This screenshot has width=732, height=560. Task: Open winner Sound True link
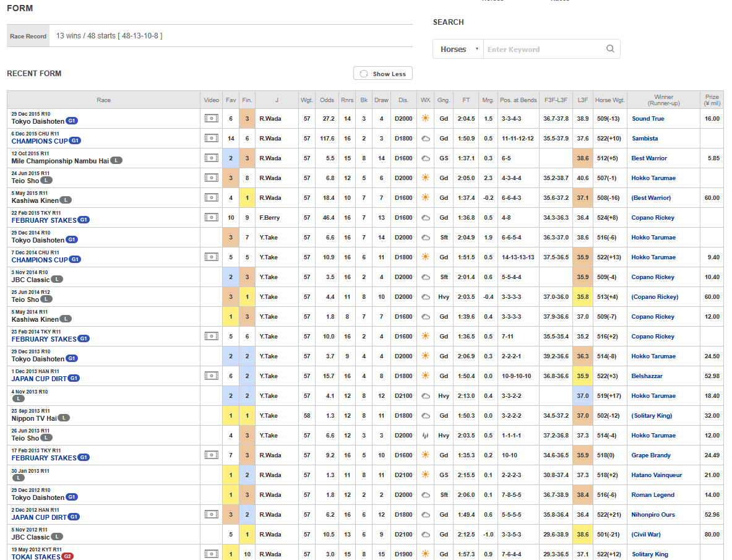647,119
